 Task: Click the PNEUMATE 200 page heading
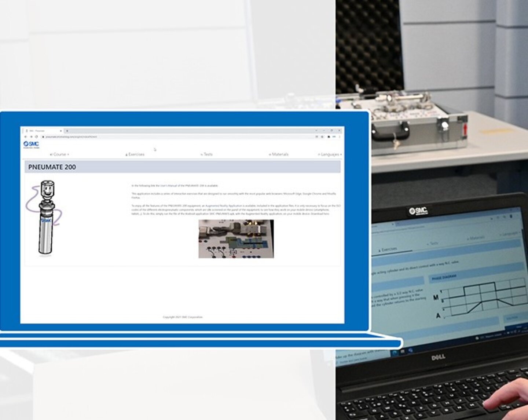point(52,167)
